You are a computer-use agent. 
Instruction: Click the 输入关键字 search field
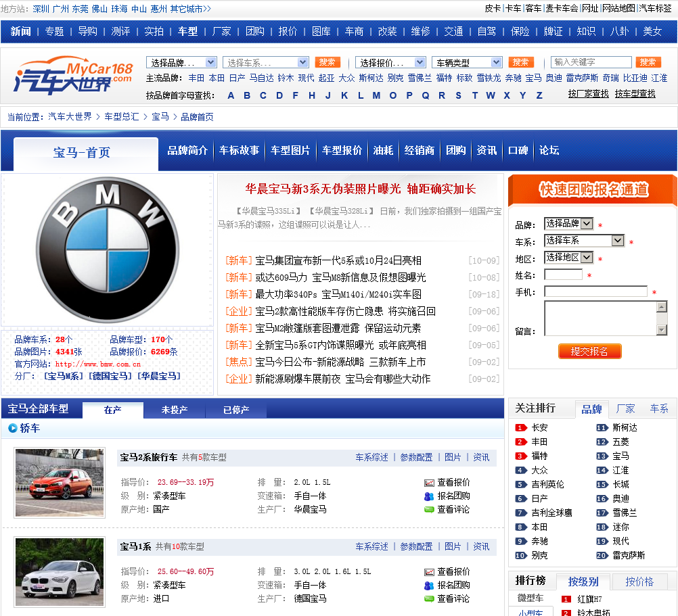pos(591,62)
